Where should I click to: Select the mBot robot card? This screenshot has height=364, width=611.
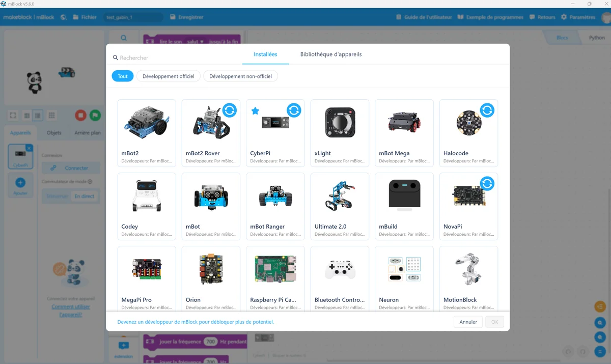pyautogui.click(x=211, y=206)
